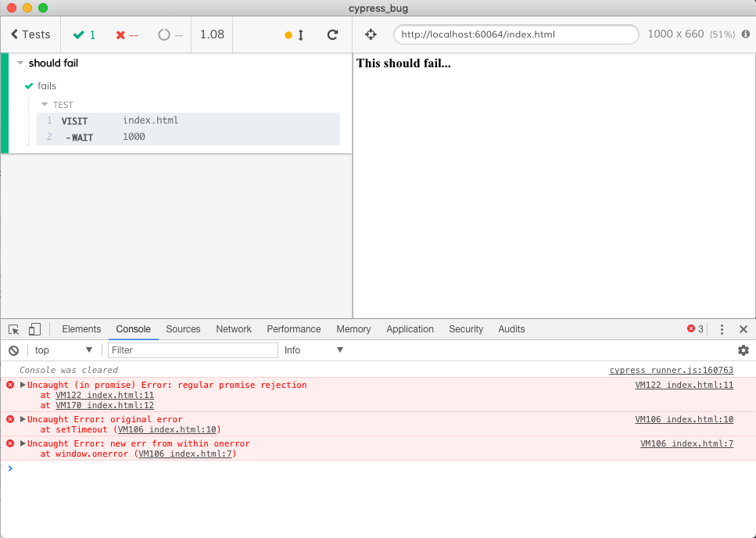The width and height of the screenshot is (756, 538).
Task: Click the viewport selector crosshair icon
Action: 370,34
